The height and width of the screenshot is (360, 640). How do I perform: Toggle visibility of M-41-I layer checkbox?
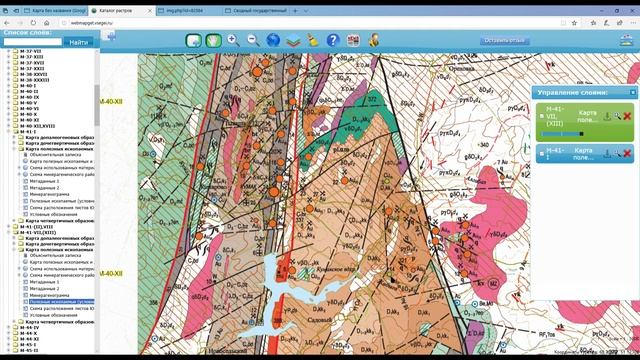click(x=542, y=153)
